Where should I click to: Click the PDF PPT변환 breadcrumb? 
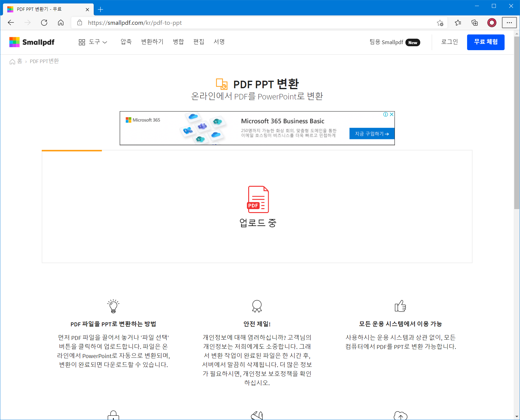coord(44,61)
